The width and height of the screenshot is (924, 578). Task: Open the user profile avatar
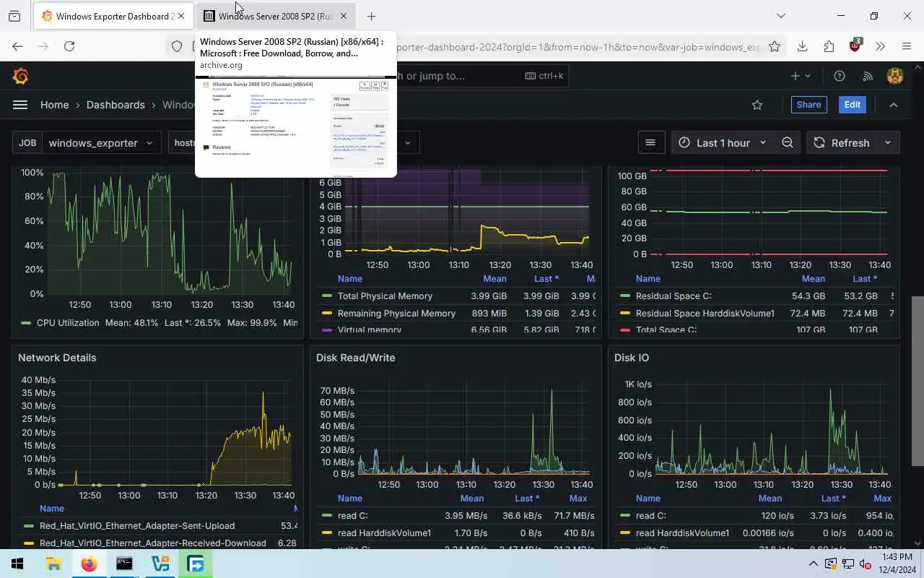click(895, 76)
